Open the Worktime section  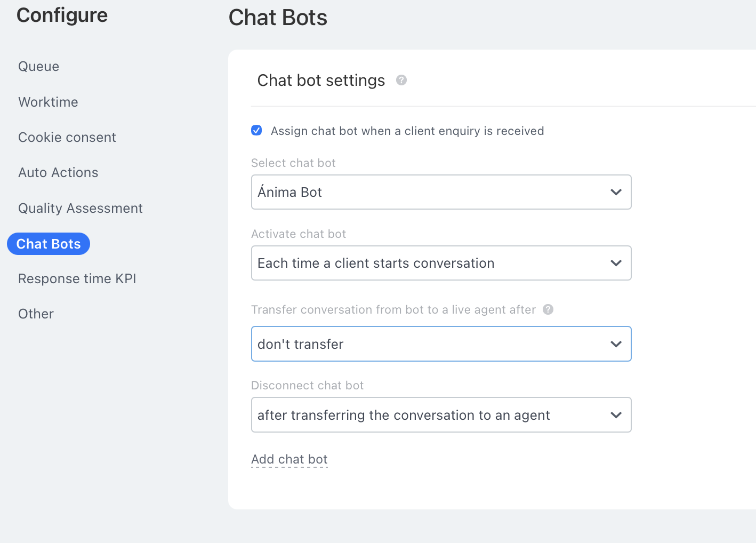pyautogui.click(x=48, y=102)
